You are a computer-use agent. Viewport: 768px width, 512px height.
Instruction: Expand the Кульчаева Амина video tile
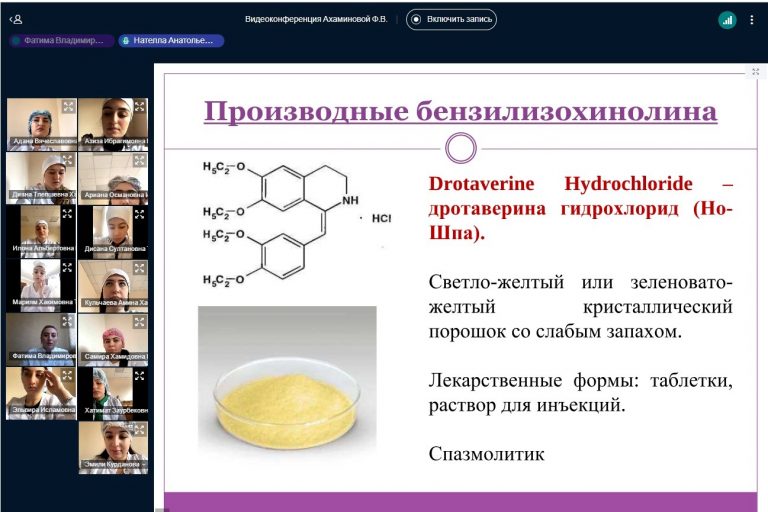click(140, 268)
